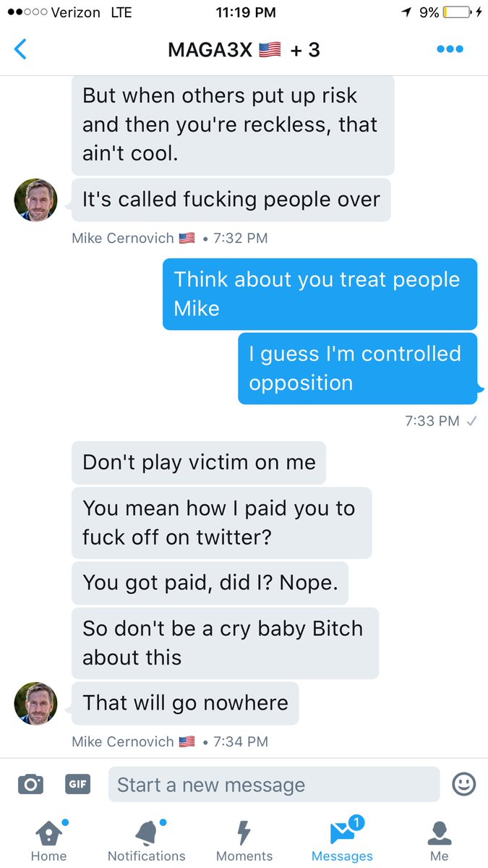The image size is (488, 868).
Task: Switch to the Home tab
Action: [x=49, y=841]
